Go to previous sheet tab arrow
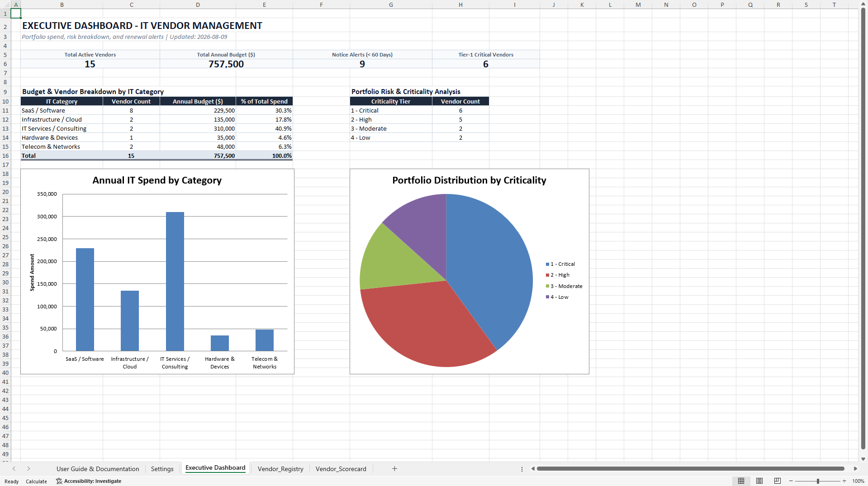Screen dimensions: 868x486 (x=14, y=469)
